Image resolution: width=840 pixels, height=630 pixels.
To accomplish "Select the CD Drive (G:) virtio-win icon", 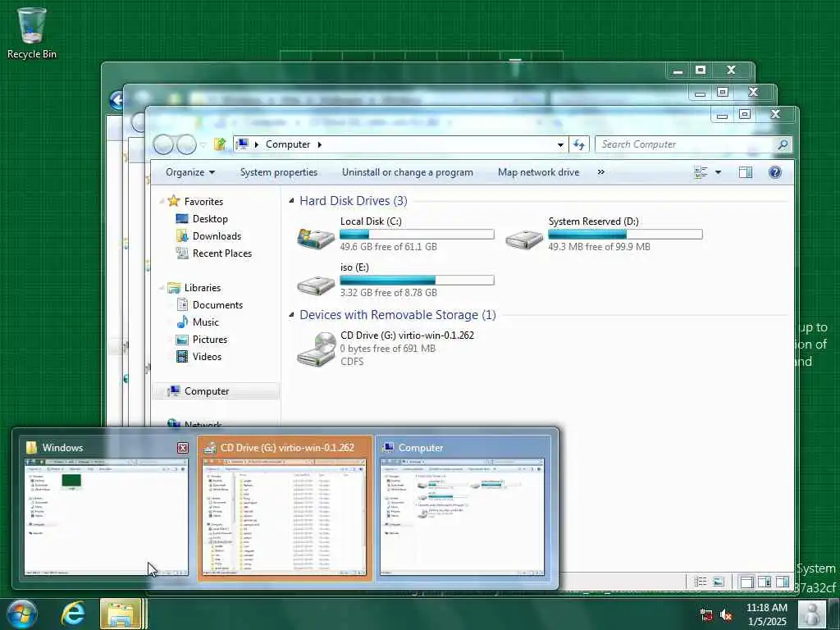I will pos(317,349).
